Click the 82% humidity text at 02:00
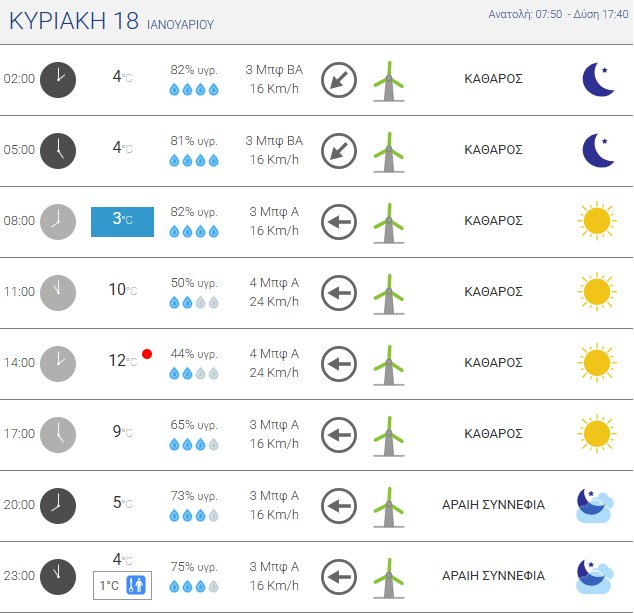Screen dimensions: 634x613 [x=193, y=70]
